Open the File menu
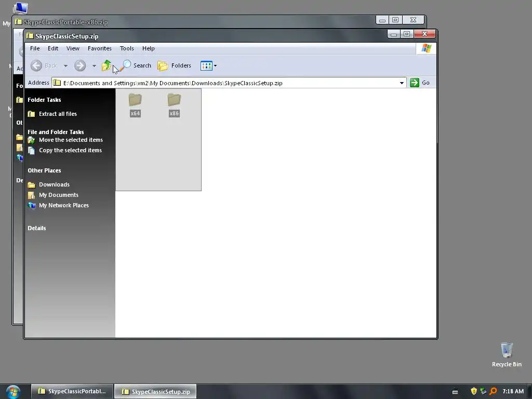This screenshot has width=532, height=399. point(35,48)
